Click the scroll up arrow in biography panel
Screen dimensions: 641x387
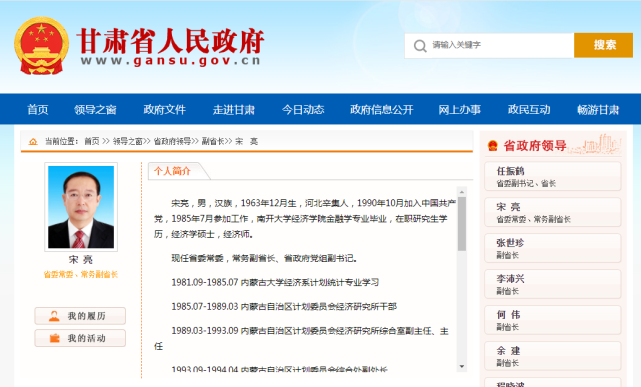(462, 192)
